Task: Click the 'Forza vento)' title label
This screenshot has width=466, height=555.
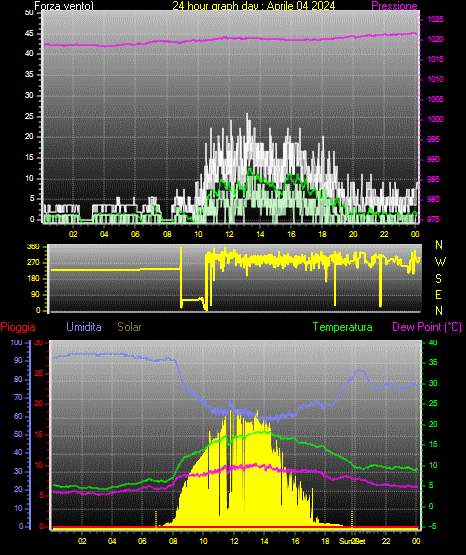Action: point(64,6)
